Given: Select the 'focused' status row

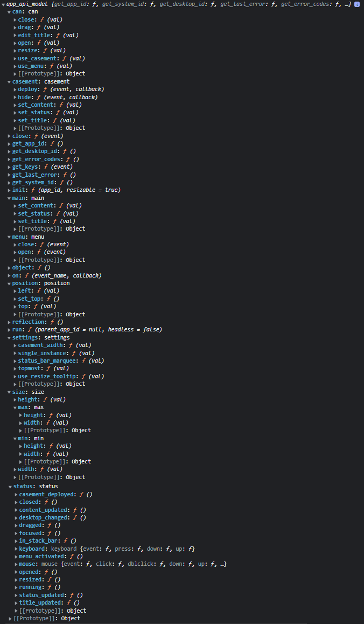Looking at the screenshot, I should click(37, 533).
